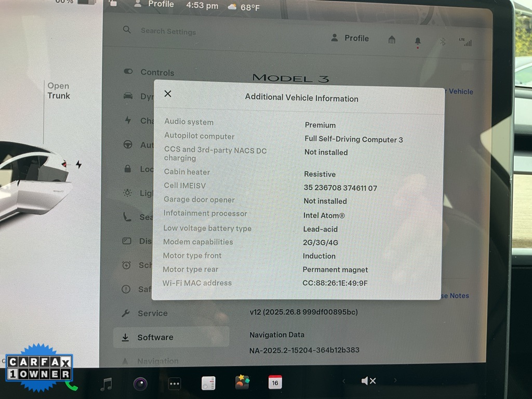Tap Open Trunk on the left panel
The width and height of the screenshot is (532, 399).
[58, 90]
